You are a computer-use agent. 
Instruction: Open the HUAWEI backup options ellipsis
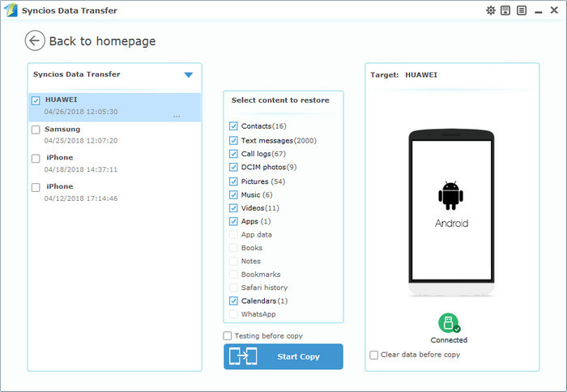pyautogui.click(x=177, y=117)
